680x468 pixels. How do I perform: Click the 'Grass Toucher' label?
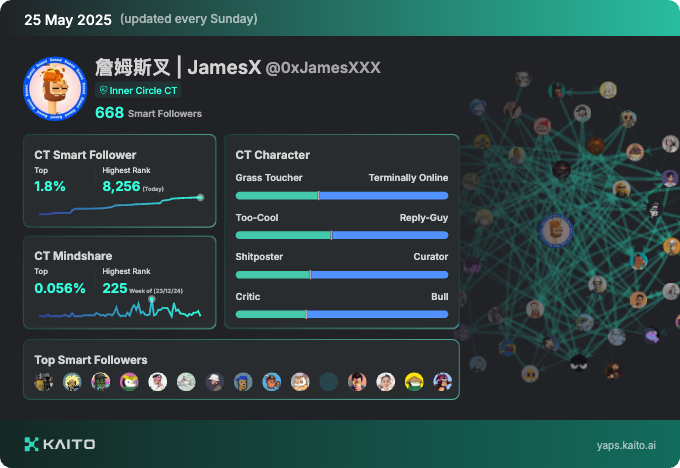tap(269, 178)
